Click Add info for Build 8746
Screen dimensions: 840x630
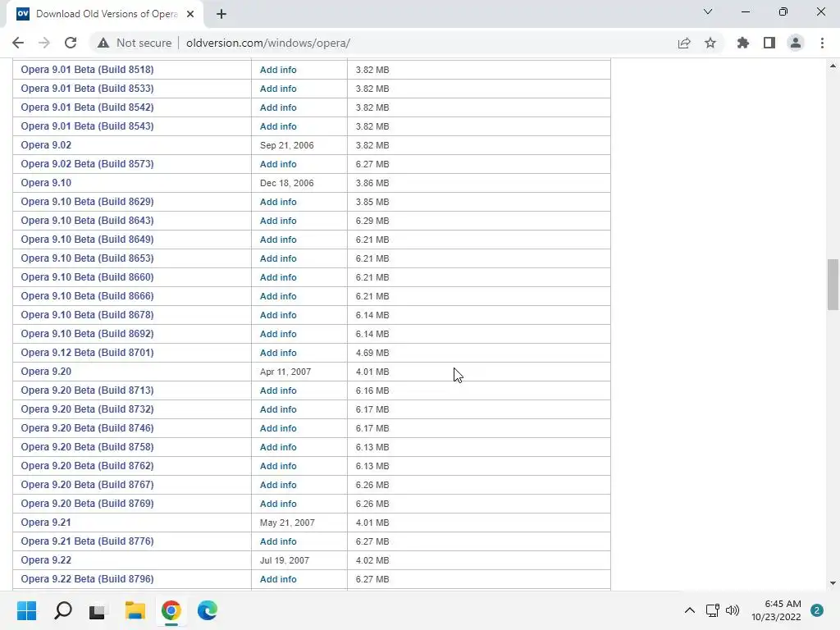(x=278, y=428)
